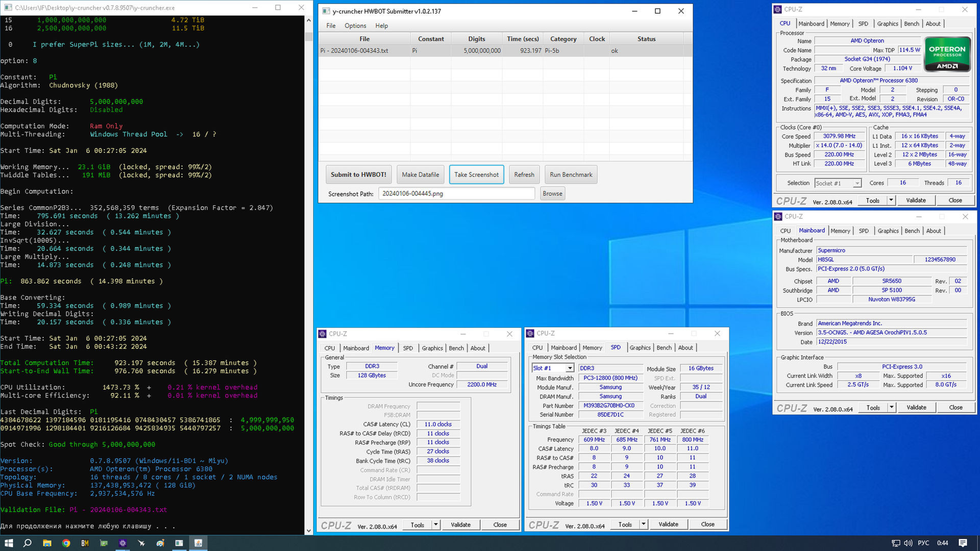Viewport: 980px width, 551px height.
Task: Open the notification center icon
Action: [x=963, y=543]
